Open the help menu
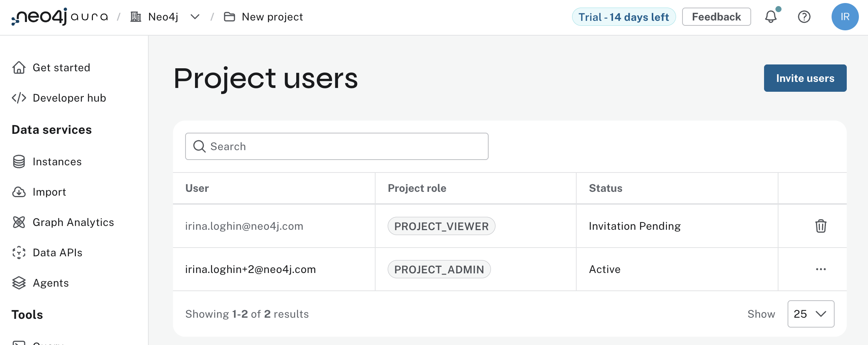868x345 pixels. coord(804,17)
